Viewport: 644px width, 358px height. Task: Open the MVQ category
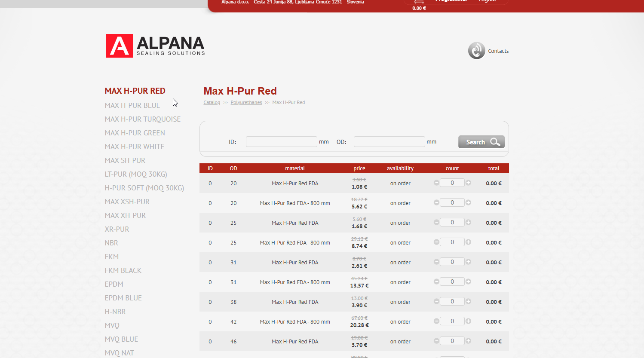click(x=112, y=325)
